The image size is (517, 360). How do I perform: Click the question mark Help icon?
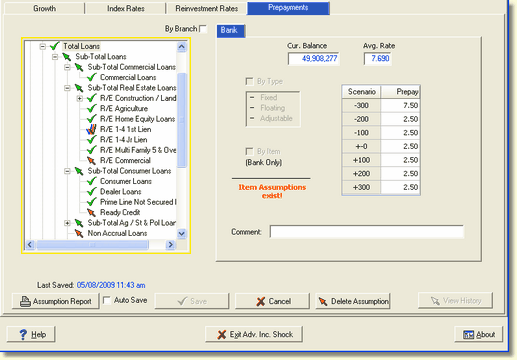click(x=23, y=334)
